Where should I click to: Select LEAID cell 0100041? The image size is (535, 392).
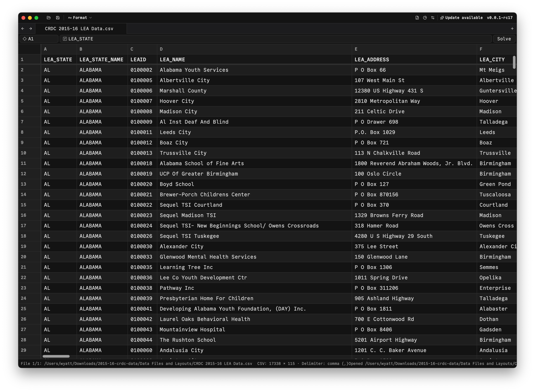click(x=142, y=309)
